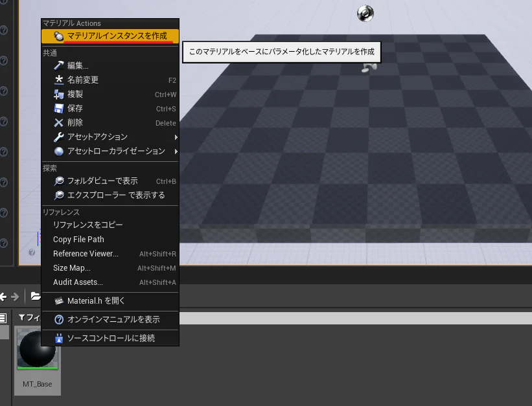532x406 pixels.
Task: Click the question mark icon beside オンラインマニュアルを表示
Action: pyautogui.click(x=60, y=320)
